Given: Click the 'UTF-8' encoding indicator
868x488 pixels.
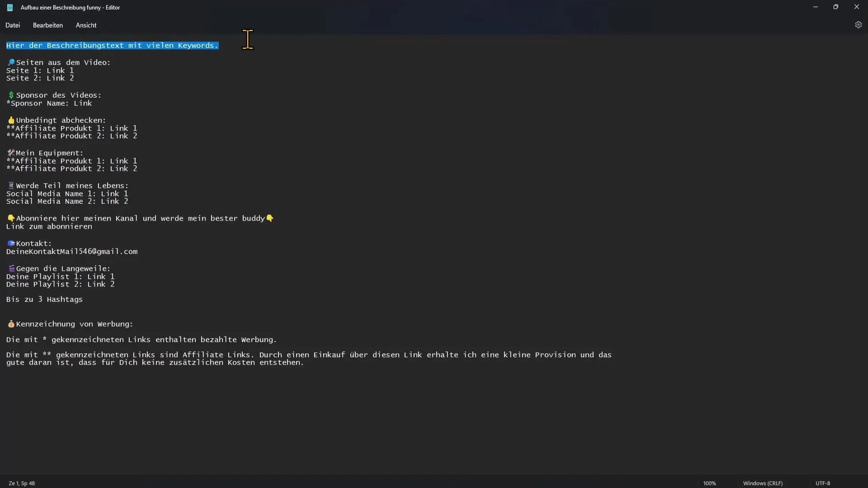Looking at the screenshot, I should (823, 483).
